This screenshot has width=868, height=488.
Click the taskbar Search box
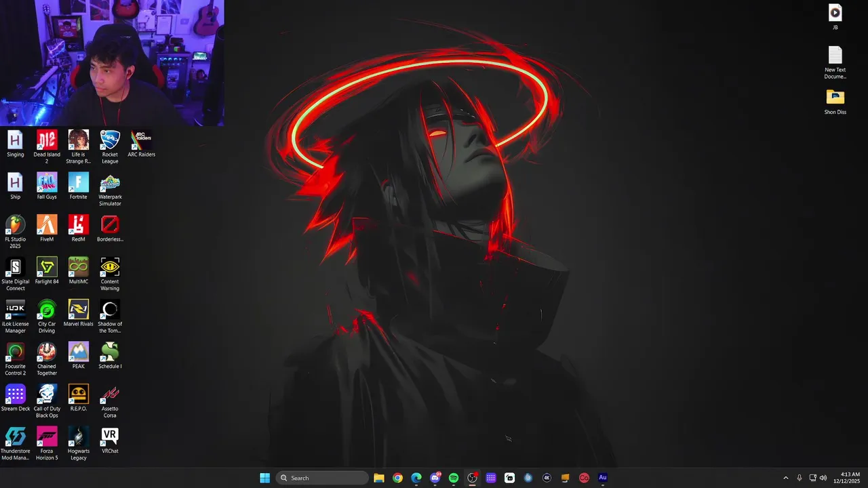point(323,478)
